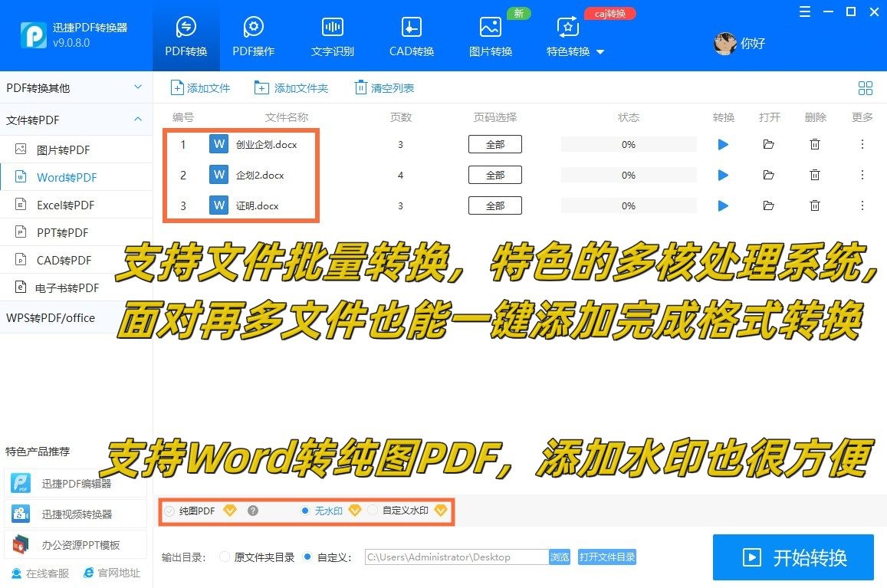Select the 无水印 radio option
887x588 pixels.
(305, 511)
